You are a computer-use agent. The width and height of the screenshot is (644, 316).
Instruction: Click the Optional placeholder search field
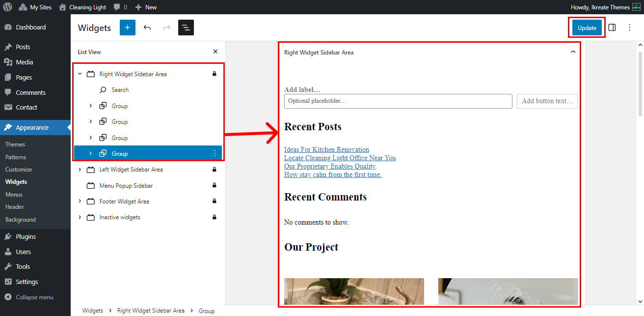point(398,101)
